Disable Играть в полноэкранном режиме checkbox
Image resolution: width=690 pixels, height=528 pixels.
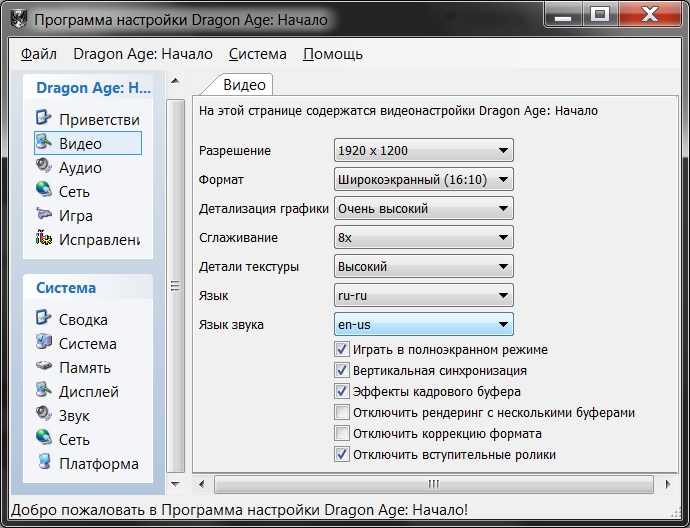342,349
